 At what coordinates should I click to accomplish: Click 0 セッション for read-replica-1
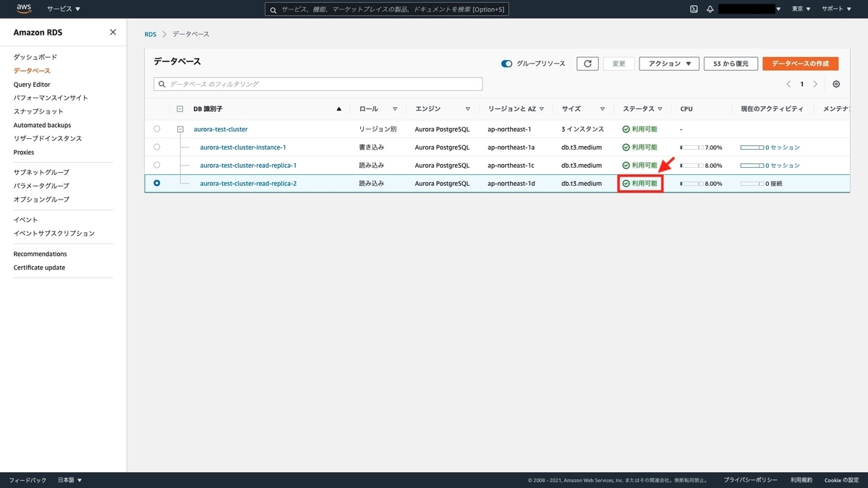coord(783,165)
